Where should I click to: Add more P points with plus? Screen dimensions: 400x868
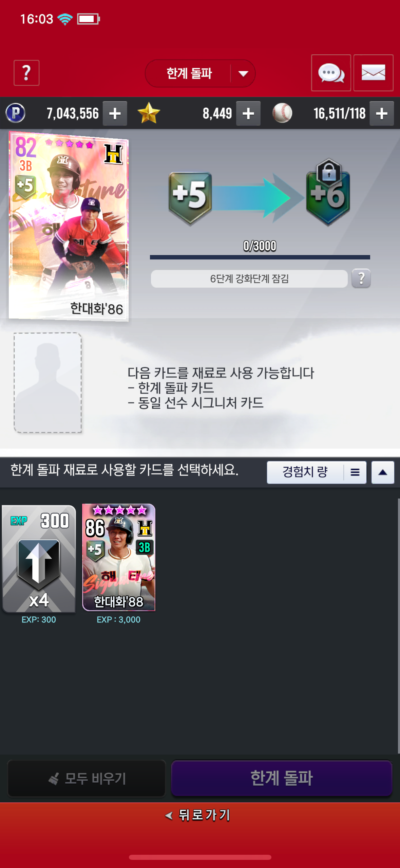(115, 113)
